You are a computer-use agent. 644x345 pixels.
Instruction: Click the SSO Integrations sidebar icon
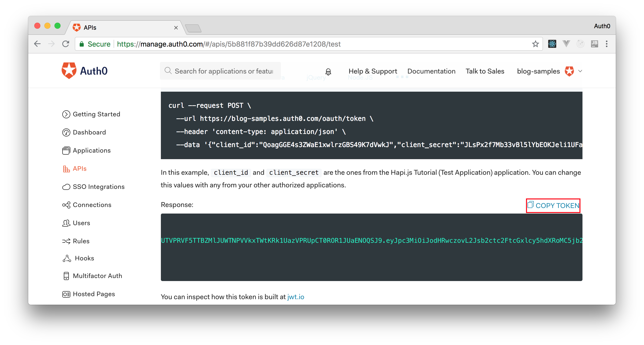(x=66, y=186)
